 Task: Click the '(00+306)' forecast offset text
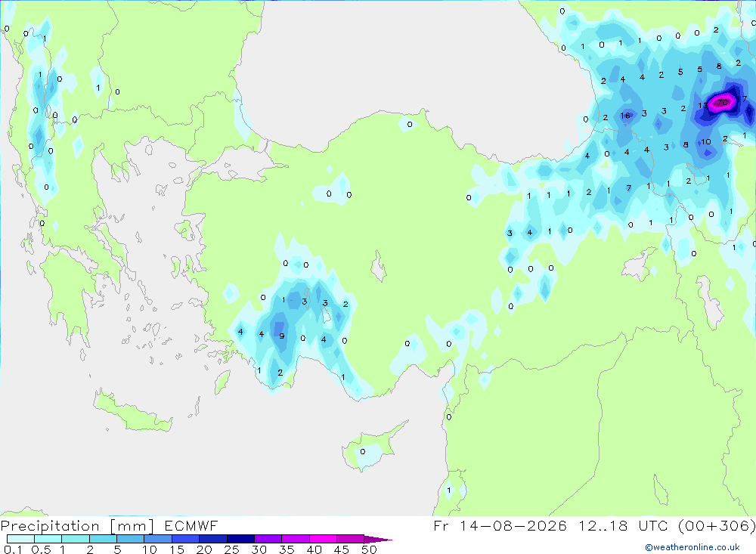717,525
